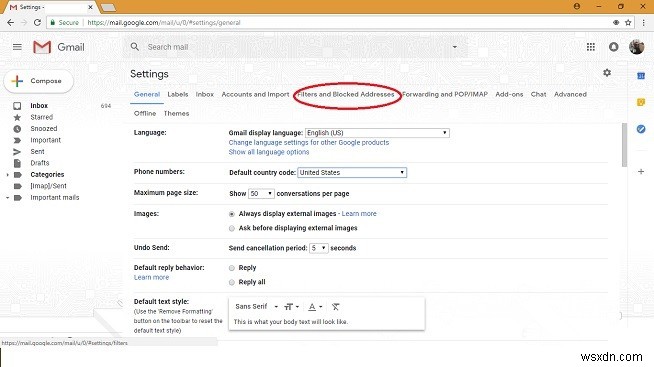Screen dimensions: 654x367
Task: Switch to the Inbox settings tab
Action: (x=205, y=94)
